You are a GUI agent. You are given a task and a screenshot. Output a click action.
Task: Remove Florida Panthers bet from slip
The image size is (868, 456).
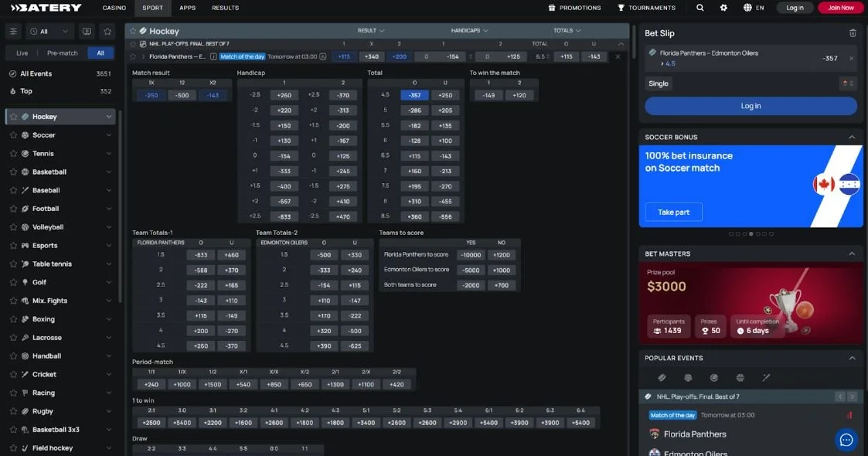(852, 58)
